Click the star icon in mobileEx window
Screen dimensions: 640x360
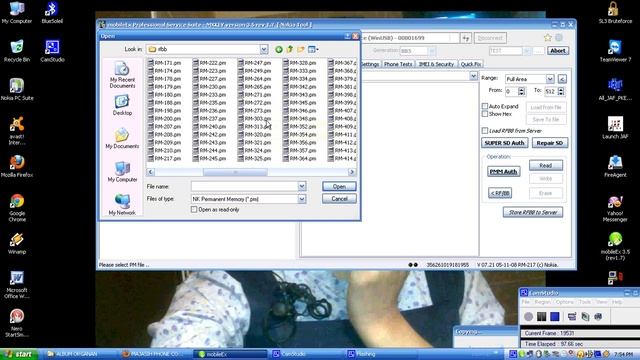click(547, 38)
